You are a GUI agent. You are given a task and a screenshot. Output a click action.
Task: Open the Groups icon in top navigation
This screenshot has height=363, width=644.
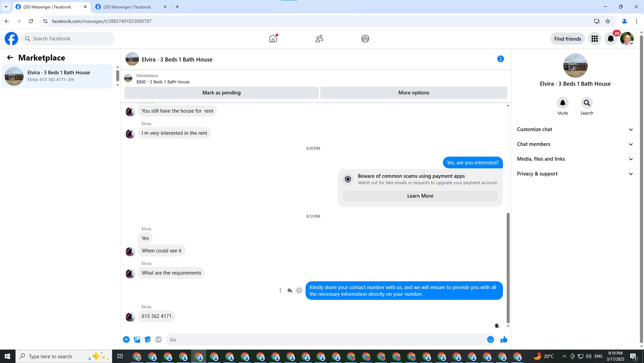[x=365, y=39]
